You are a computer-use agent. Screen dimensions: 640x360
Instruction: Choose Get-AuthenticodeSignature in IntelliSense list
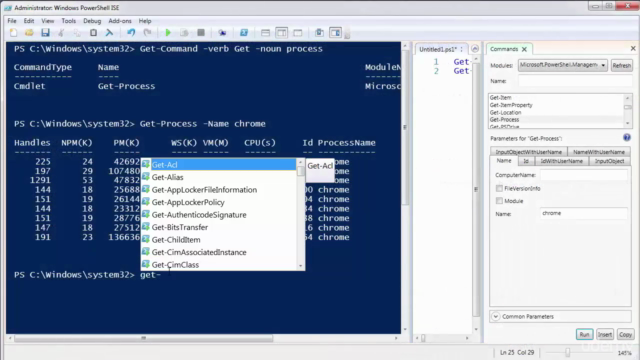coord(218,215)
